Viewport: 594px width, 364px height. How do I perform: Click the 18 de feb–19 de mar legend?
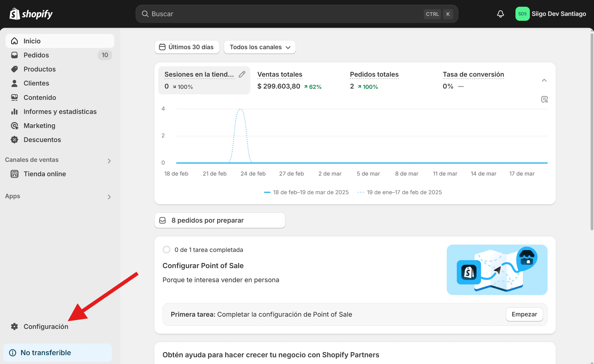[306, 192]
